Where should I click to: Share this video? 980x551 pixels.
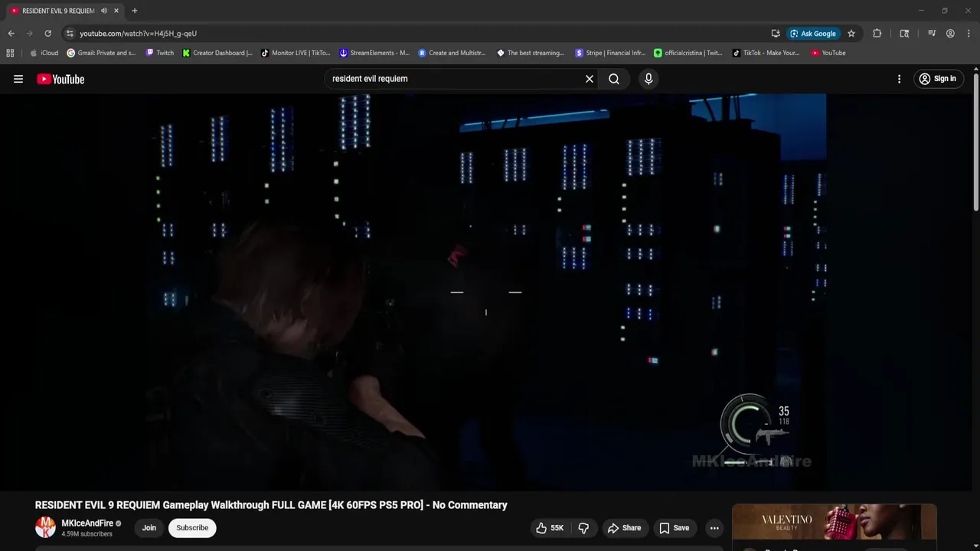(624, 528)
